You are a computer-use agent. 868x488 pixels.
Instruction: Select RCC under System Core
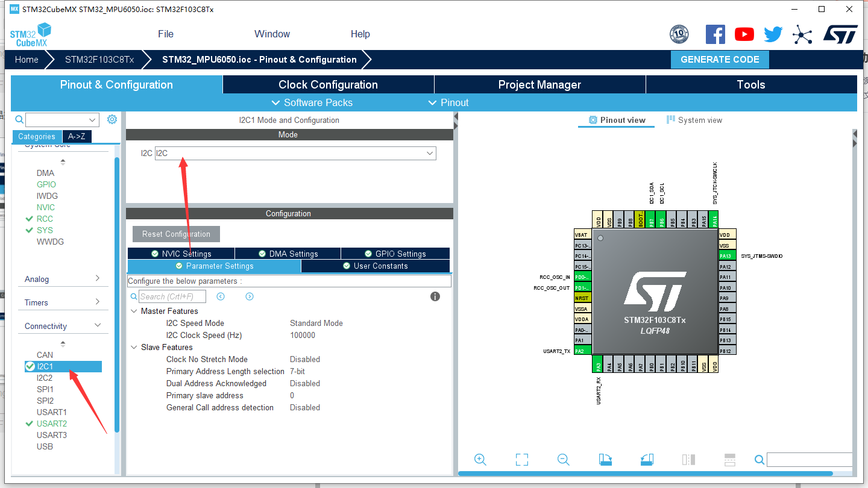[45, 219]
